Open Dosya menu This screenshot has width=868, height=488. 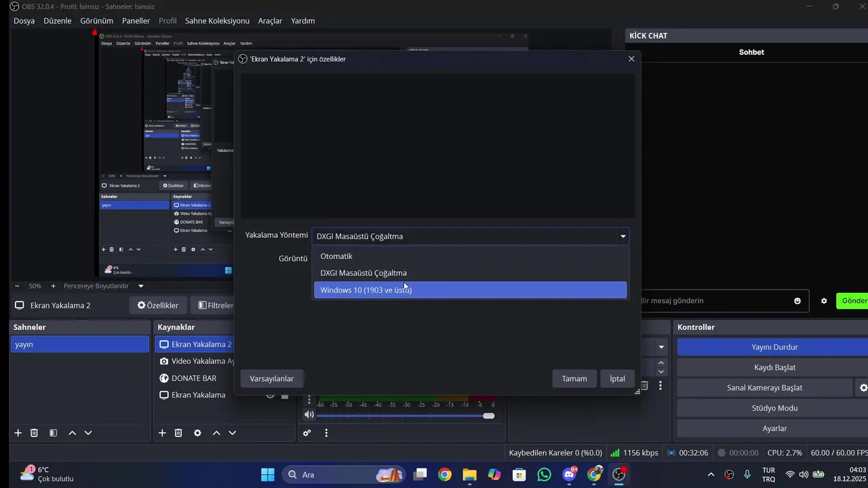point(24,21)
